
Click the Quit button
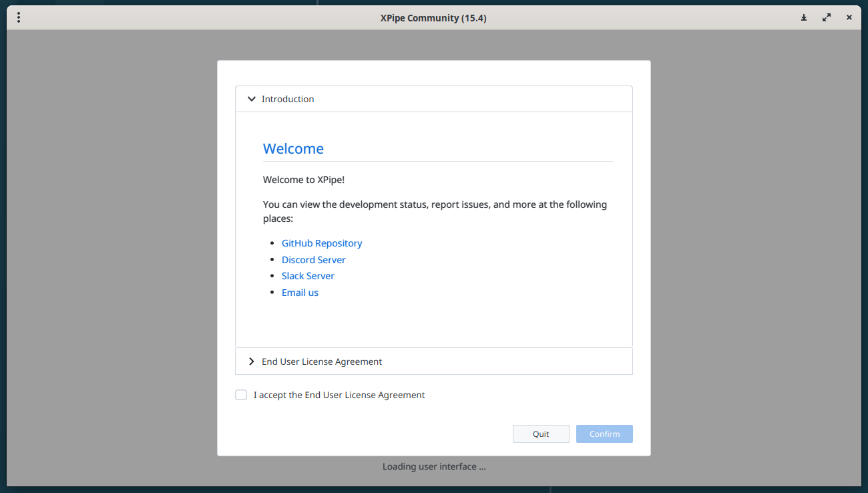[x=541, y=434]
